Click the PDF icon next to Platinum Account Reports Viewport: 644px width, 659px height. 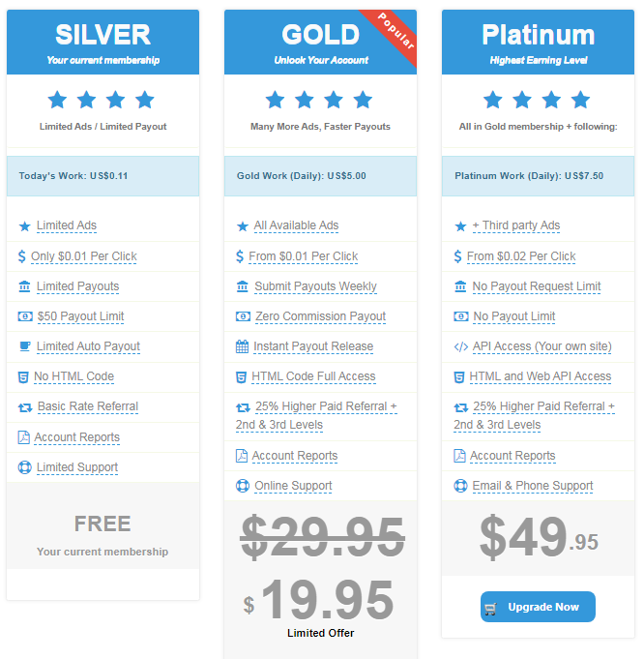coord(459,456)
